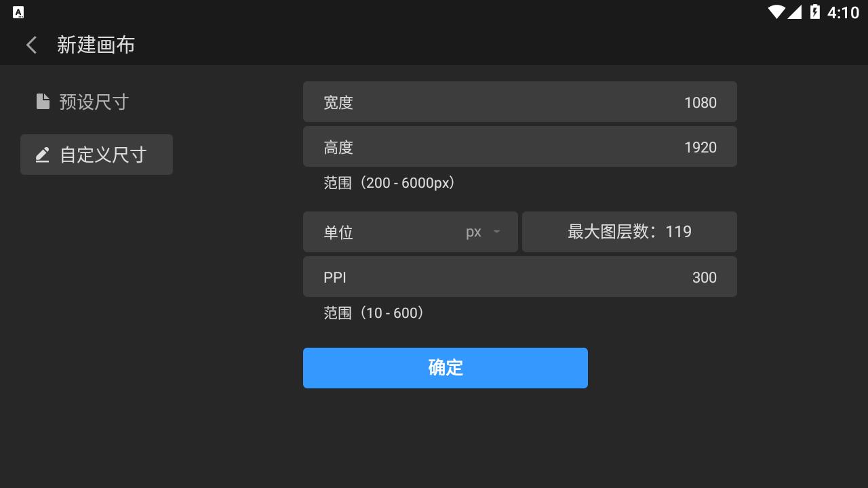Edit the PPI field value 300
The width and height of the screenshot is (868, 488).
[520, 277]
